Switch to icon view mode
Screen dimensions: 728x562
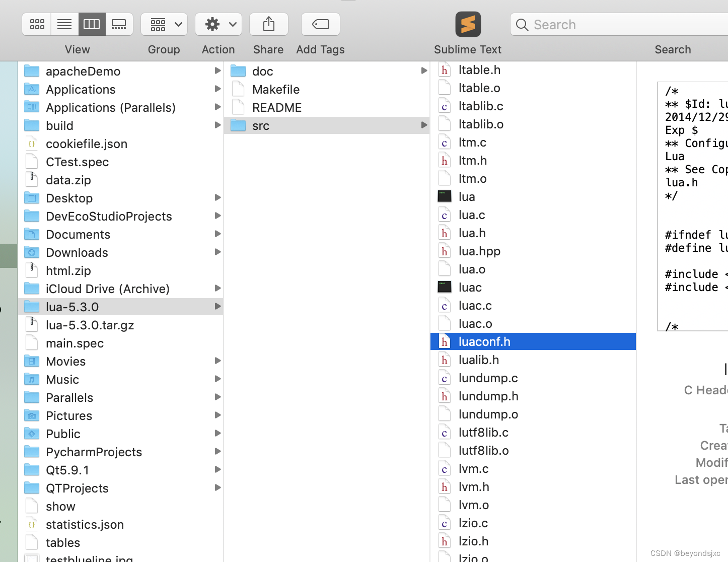coord(37,24)
